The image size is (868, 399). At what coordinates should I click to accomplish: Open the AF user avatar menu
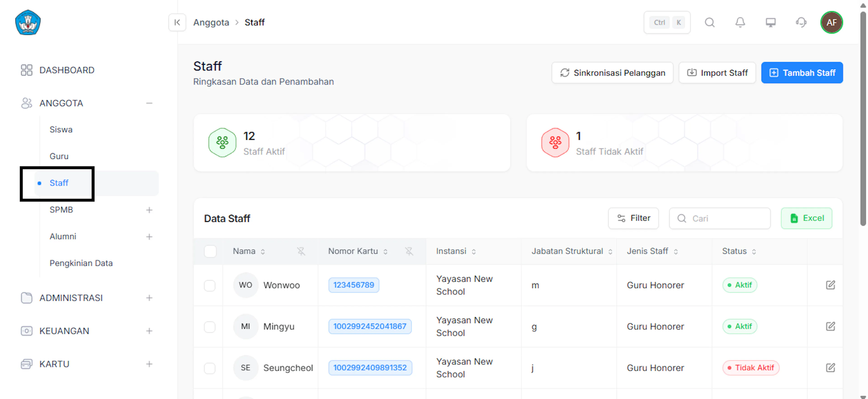pos(832,22)
